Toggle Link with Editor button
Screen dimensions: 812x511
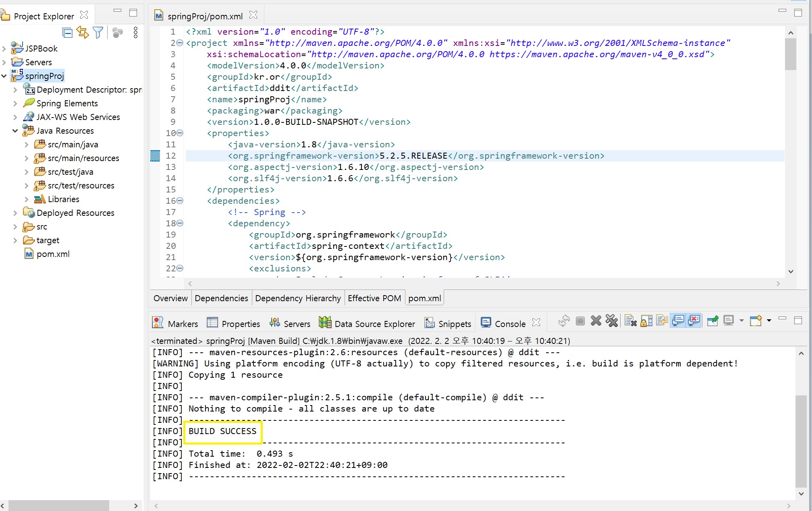point(83,33)
